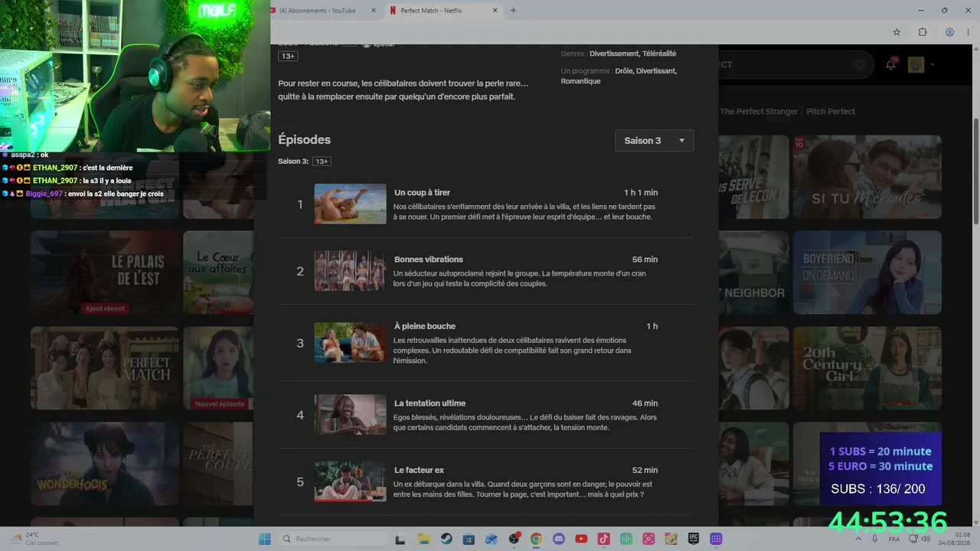Open the YouTube taskbar shortcut
The height and width of the screenshot is (551, 980).
pyautogui.click(x=581, y=539)
